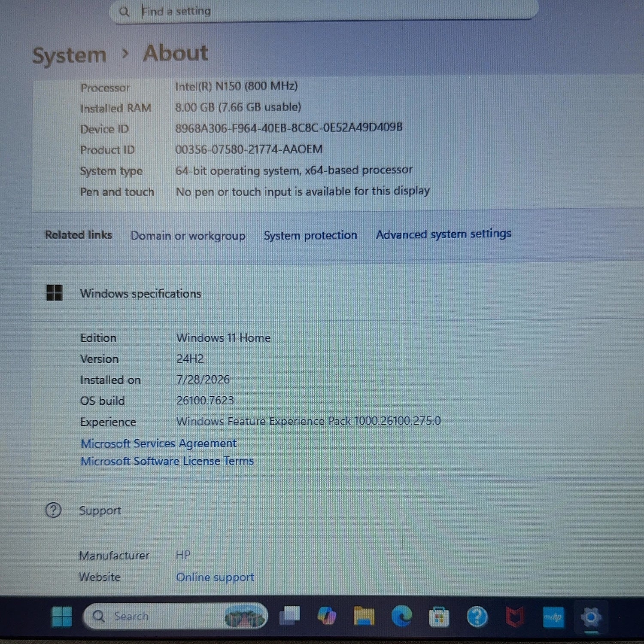The height and width of the screenshot is (644, 644).
Task: Open Microsoft Software License Terms
Action: click(x=167, y=461)
